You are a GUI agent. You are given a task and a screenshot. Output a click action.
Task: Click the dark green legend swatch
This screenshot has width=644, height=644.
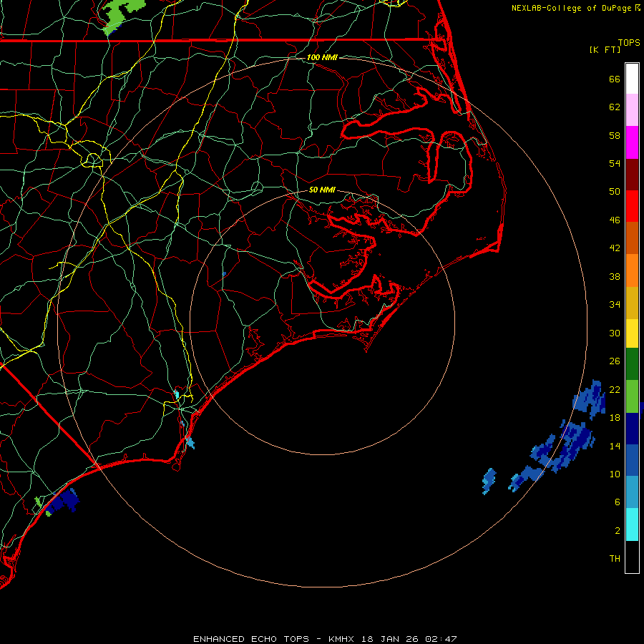click(632, 364)
